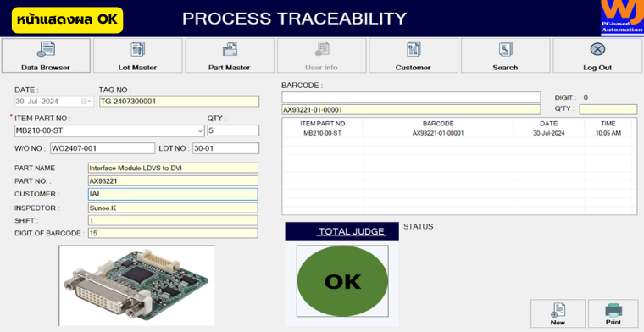
Task: Click the W/O NO field WO2407-001
Action: click(103, 148)
